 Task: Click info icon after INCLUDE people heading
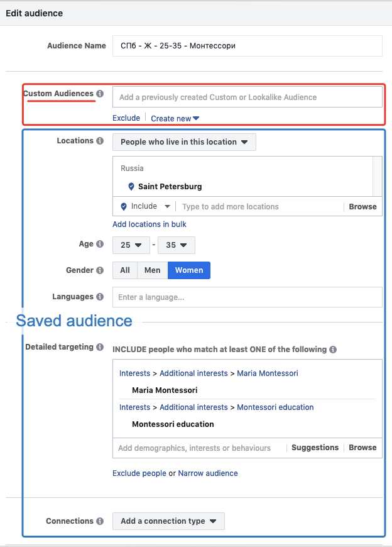click(333, 350)
